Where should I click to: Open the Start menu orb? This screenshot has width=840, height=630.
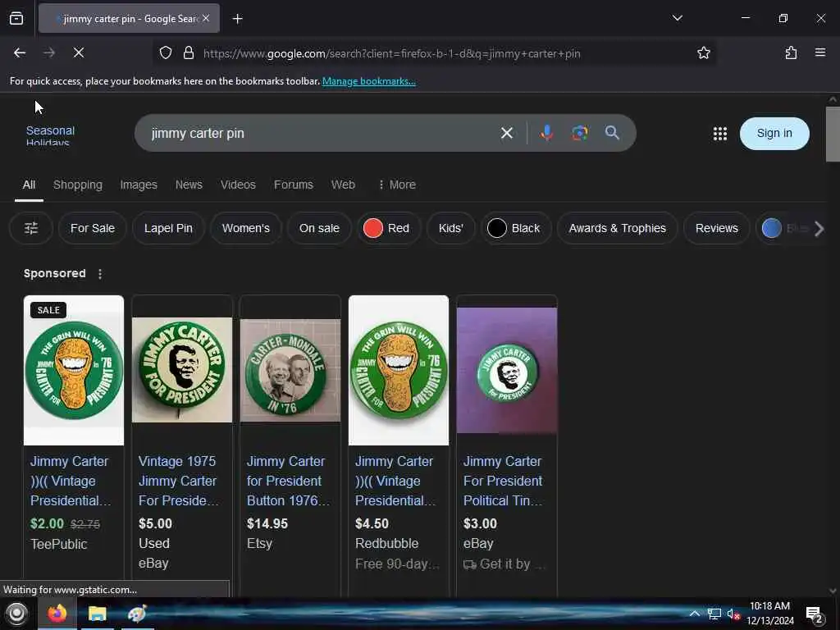16,614
